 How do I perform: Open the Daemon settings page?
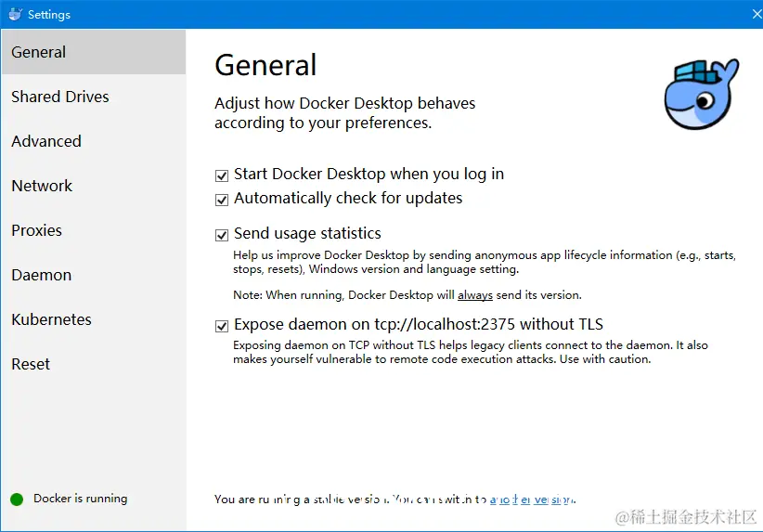pyautogui.click(x=94, y=275)
